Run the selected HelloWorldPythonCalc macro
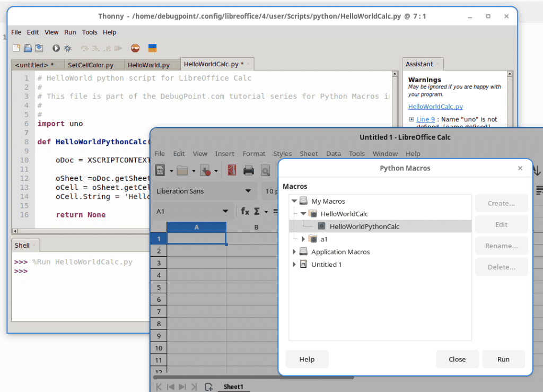The height and width of the screenshot is (392, 543). 503,359
